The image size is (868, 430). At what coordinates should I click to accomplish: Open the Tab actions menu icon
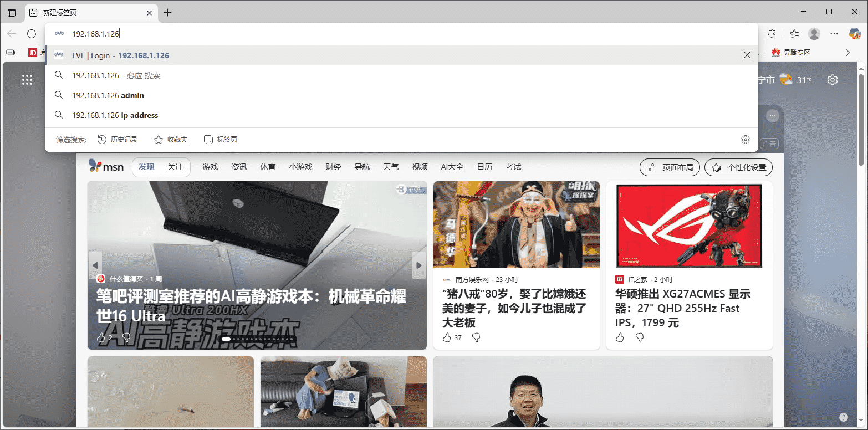point(12,12)
